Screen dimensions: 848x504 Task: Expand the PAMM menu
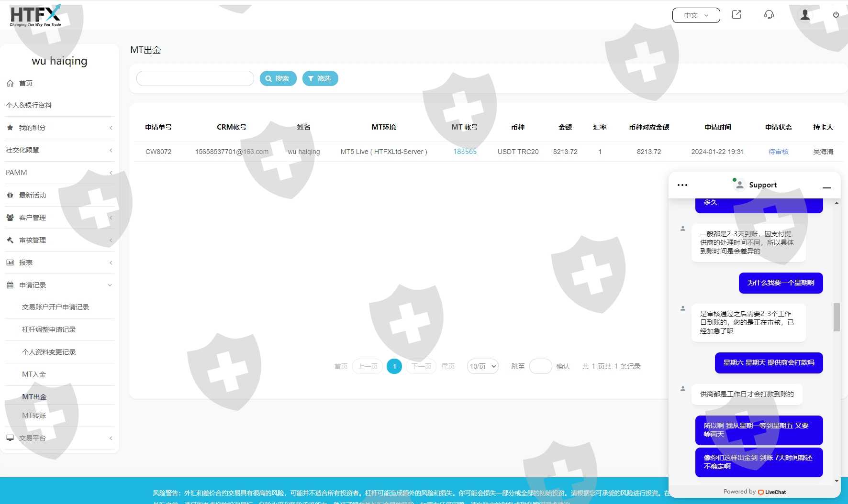point(111,173)
